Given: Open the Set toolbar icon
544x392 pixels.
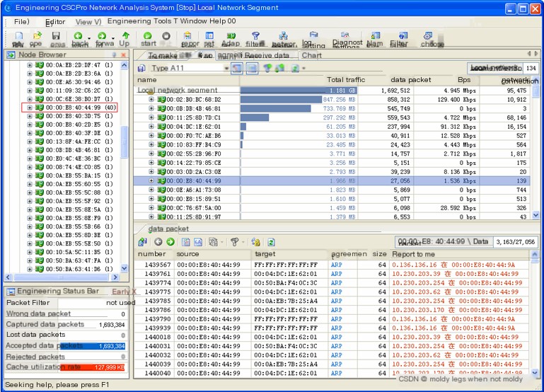Looking at the screenshot, I should 209,35.
